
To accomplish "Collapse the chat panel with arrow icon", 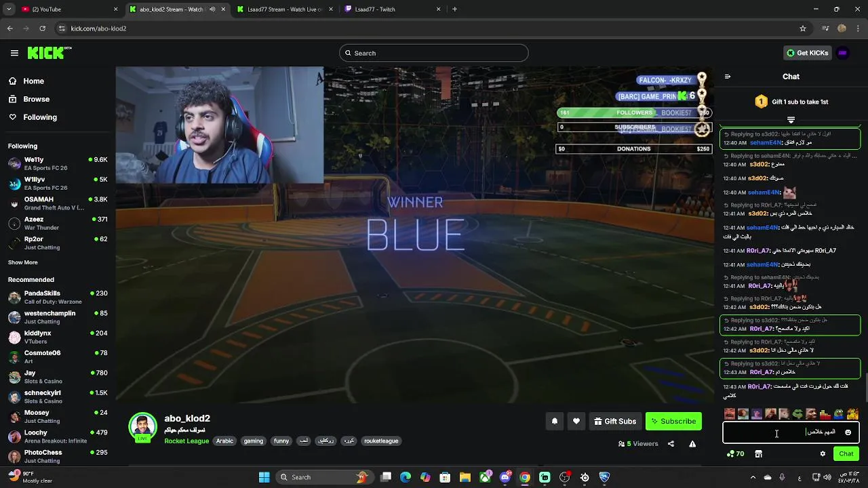I will click(728, 77).
